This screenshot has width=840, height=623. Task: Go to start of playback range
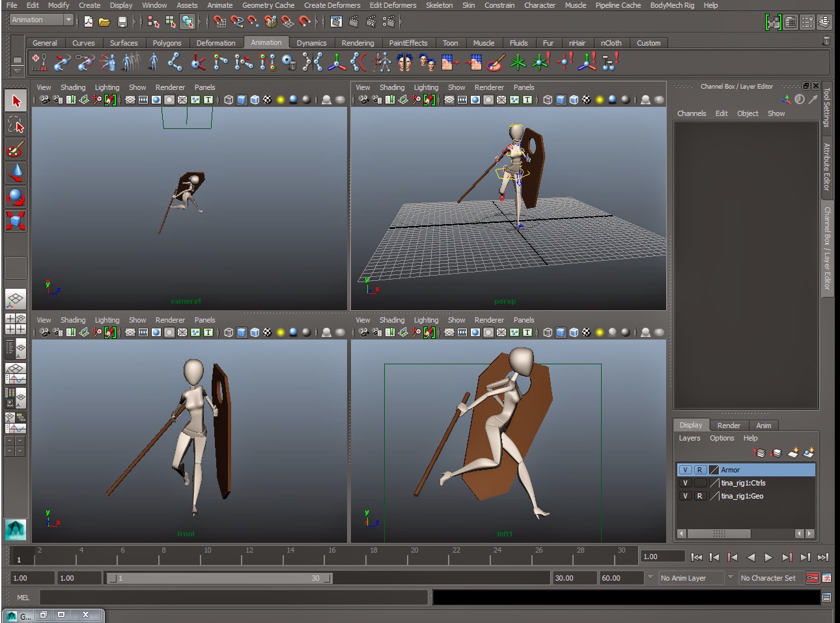(x=696, y=557)
